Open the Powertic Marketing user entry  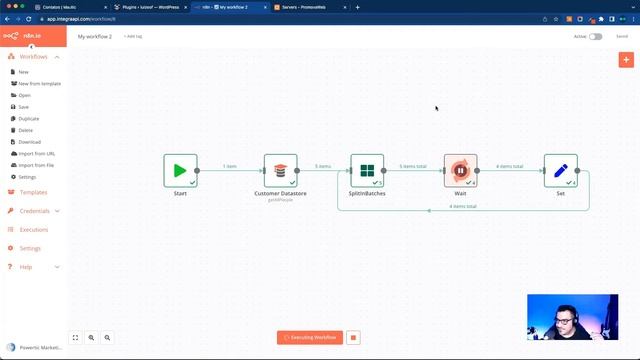(x=35, y=347)
